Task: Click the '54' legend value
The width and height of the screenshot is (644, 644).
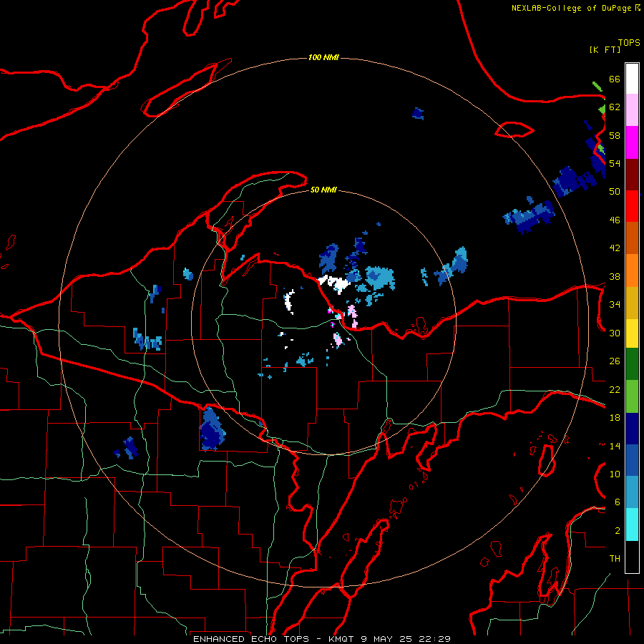Action: pos(615,163)
